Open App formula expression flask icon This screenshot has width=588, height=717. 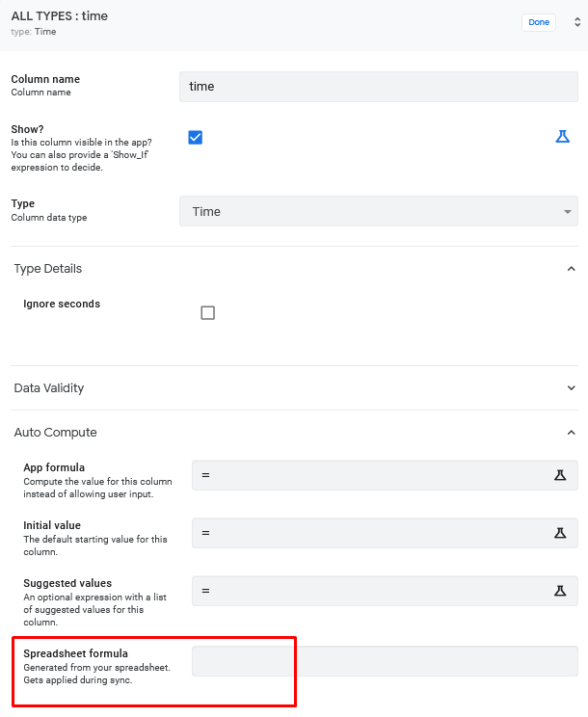[x=560, y=475]
